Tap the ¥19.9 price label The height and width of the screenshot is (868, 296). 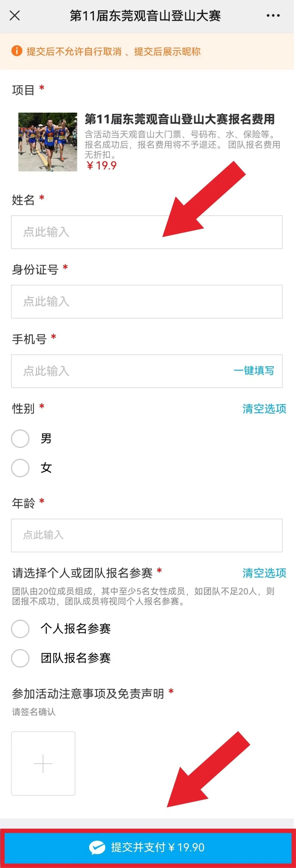tap(101, 166)
